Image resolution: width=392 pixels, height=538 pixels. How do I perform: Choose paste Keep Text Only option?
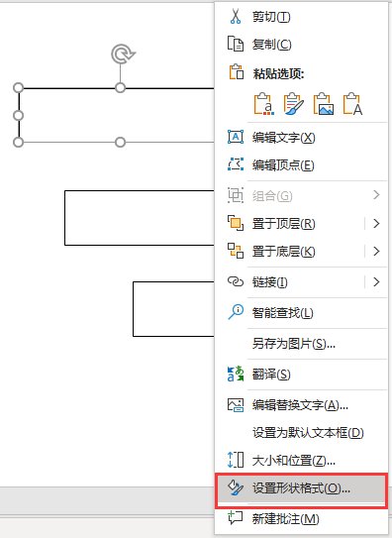click(353, 104)
